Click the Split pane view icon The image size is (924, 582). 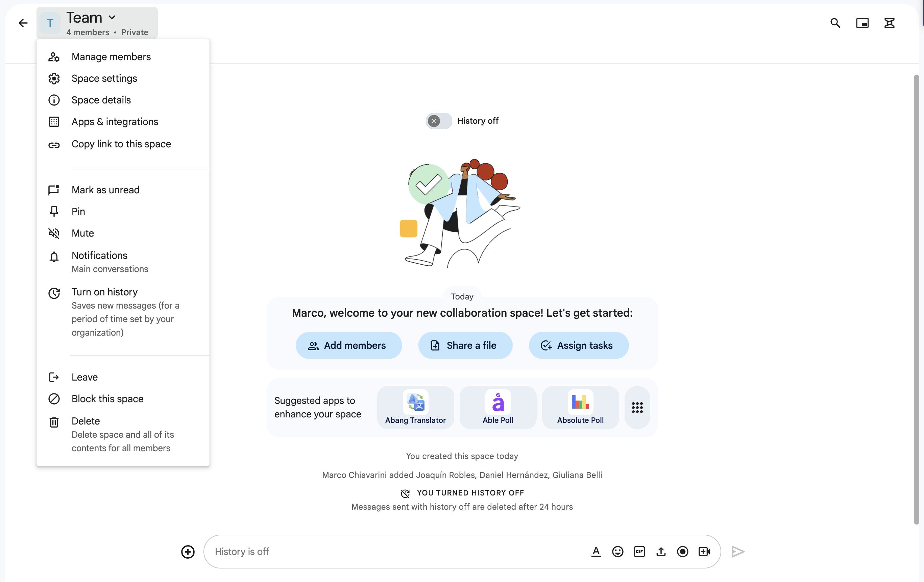point(862,23)
